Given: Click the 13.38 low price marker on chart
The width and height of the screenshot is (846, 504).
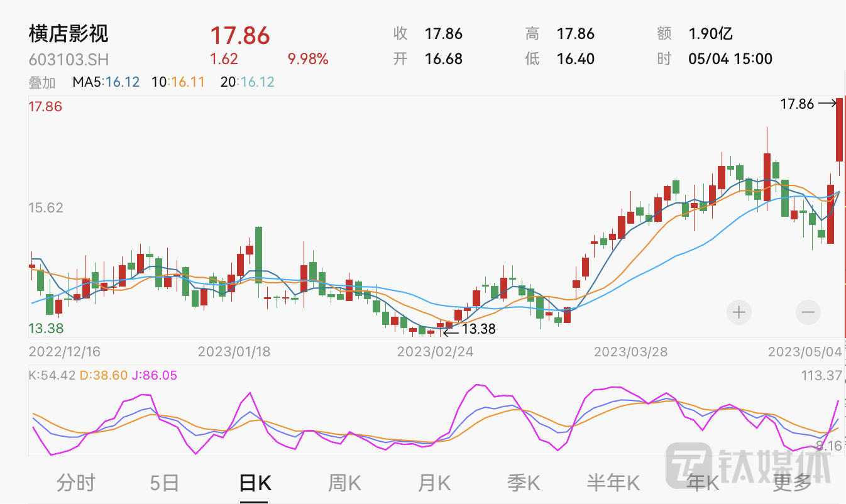Looking at the screenshot, I should [478, 329].
